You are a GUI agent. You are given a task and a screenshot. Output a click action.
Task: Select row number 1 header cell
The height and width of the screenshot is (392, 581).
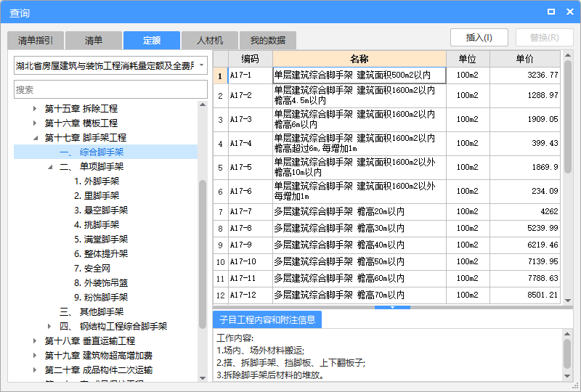pos(220,75)
